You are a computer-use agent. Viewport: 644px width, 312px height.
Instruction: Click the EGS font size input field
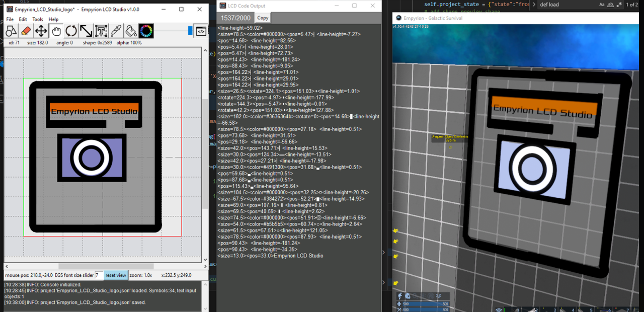coord(99,275)
